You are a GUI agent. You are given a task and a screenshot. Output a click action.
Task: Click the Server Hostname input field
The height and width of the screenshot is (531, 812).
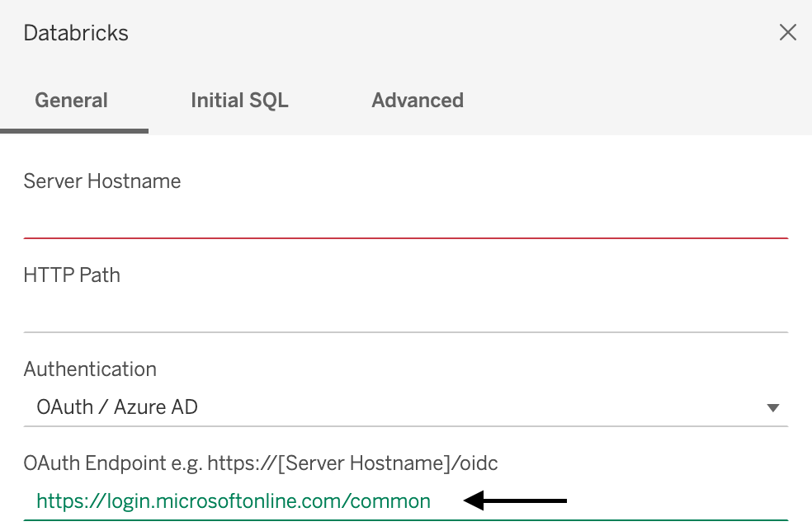[x=404, y=218]
